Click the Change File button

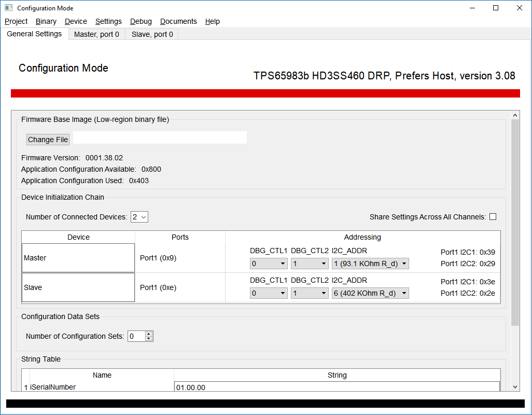tap(48, 140)
